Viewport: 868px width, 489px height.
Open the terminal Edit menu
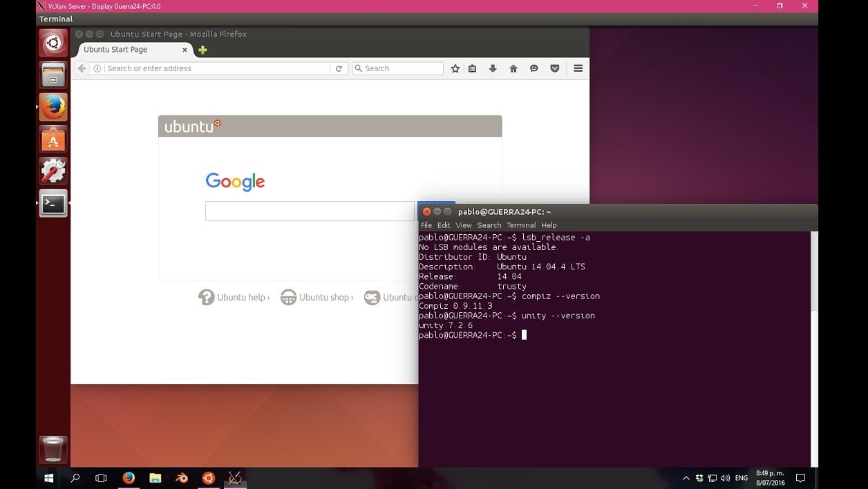point(444,225)
